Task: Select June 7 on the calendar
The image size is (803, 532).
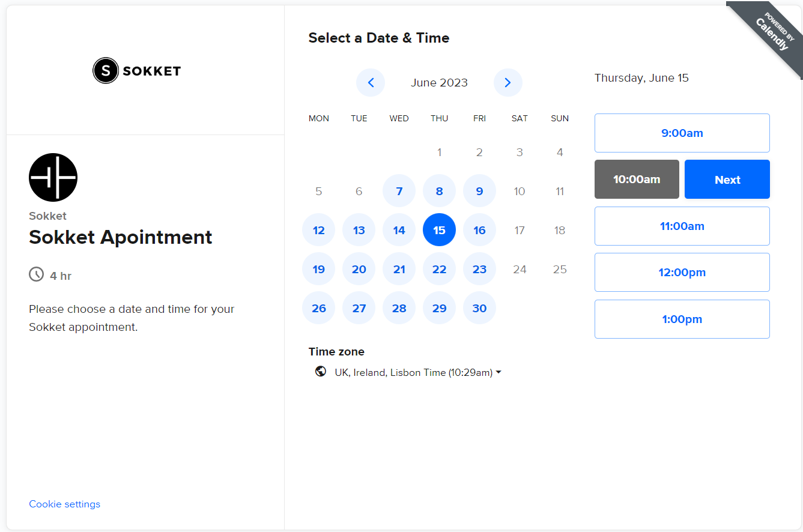Action: coord(399,192)
